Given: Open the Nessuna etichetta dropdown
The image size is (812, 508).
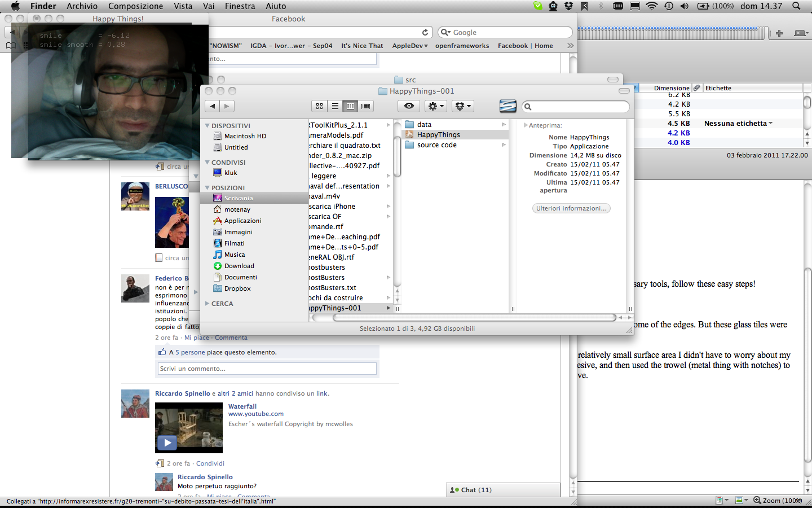Looking at the screenshot, I should click(x=738, y=124).
